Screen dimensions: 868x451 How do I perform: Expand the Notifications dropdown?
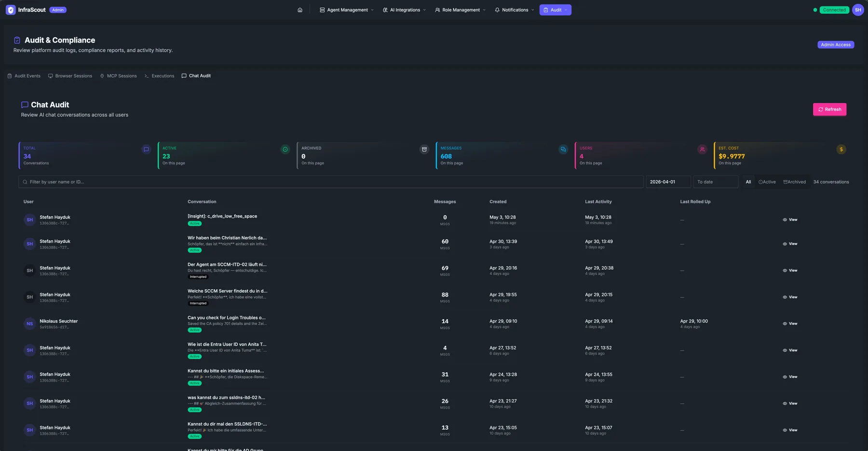515,10
